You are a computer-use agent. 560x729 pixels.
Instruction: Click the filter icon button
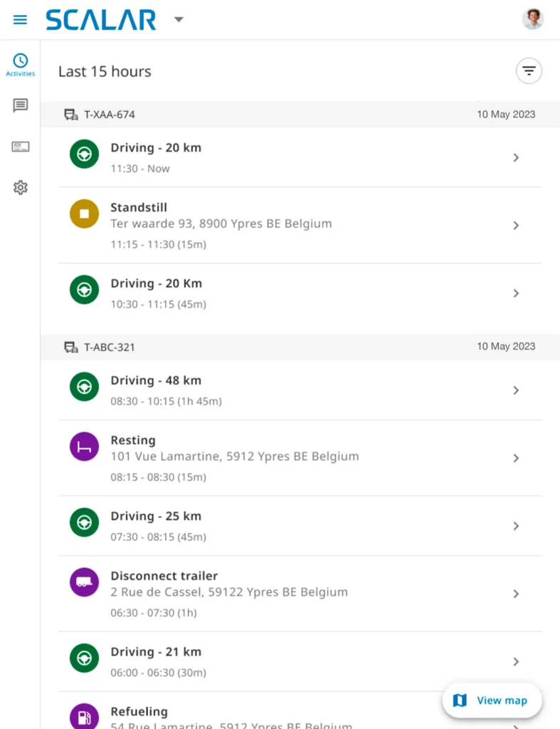529,70
